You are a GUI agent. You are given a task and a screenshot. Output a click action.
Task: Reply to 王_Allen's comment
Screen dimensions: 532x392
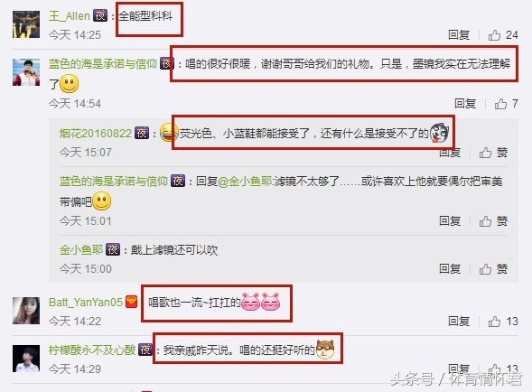coord(459,35)
